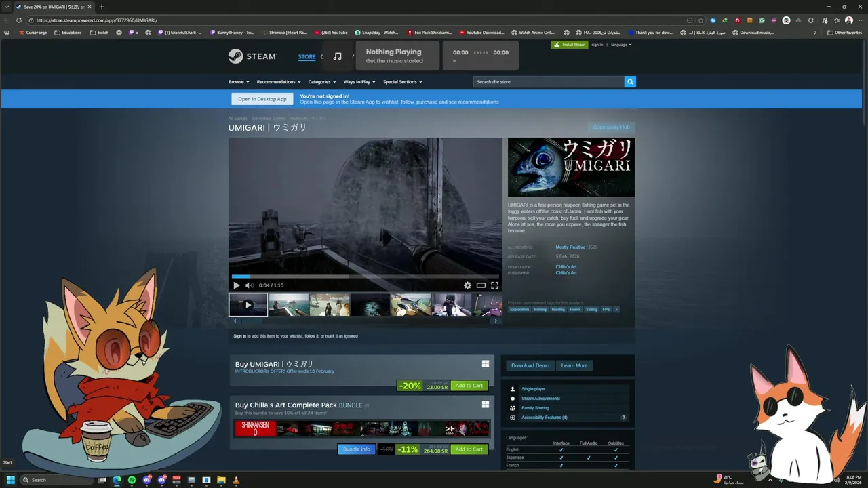Image resolution: width=868 pixels, height=488 pixels.
Task: Click the sign in link in the header
Action: 597,45
